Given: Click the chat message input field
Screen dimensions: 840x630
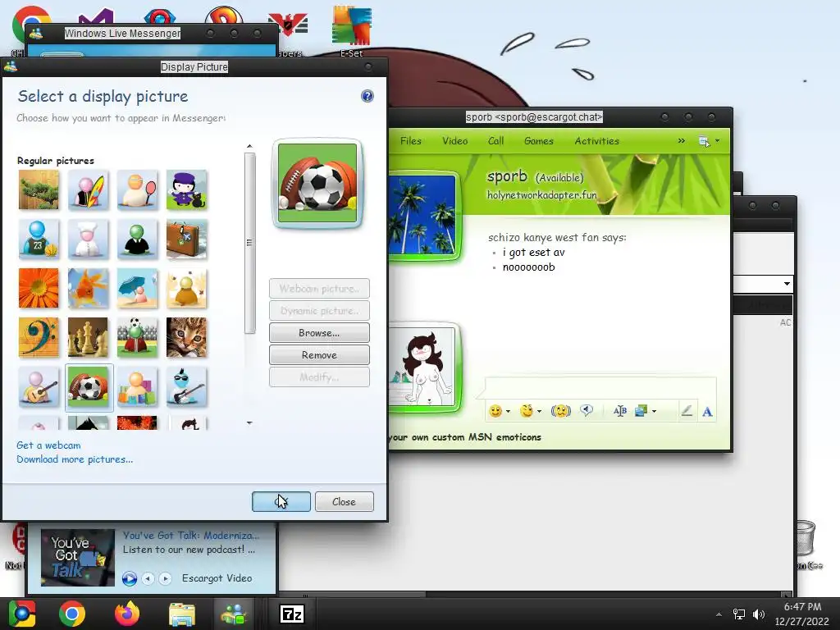Looking at the screenshot, I should [x=600, y=388].
